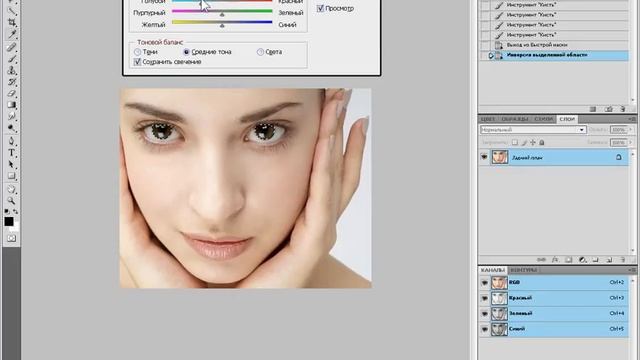Open the Channels panel options menu

(x=632, y=270)
